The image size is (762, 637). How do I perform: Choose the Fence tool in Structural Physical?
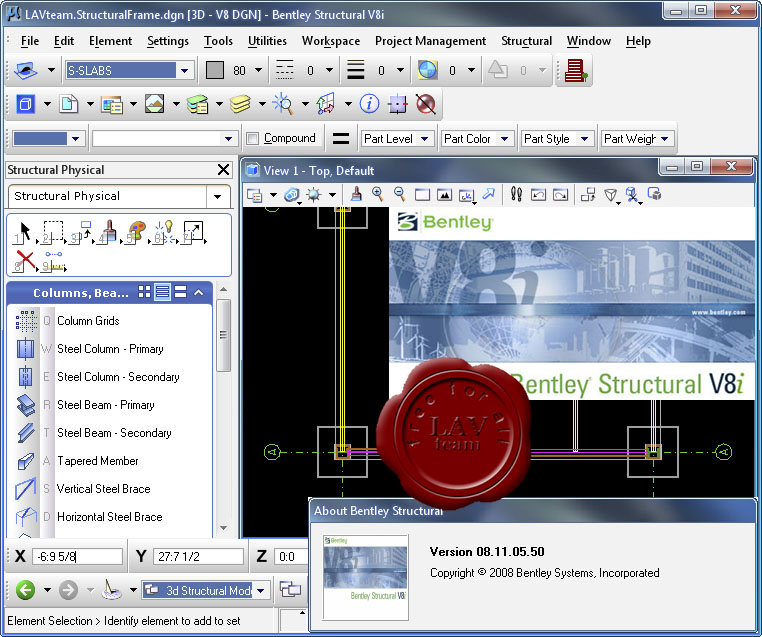click(53, 232)
